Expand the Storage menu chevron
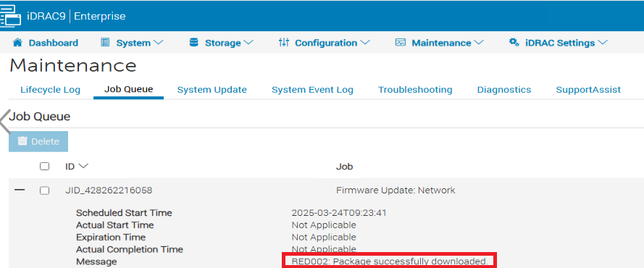 pos(248,43)
